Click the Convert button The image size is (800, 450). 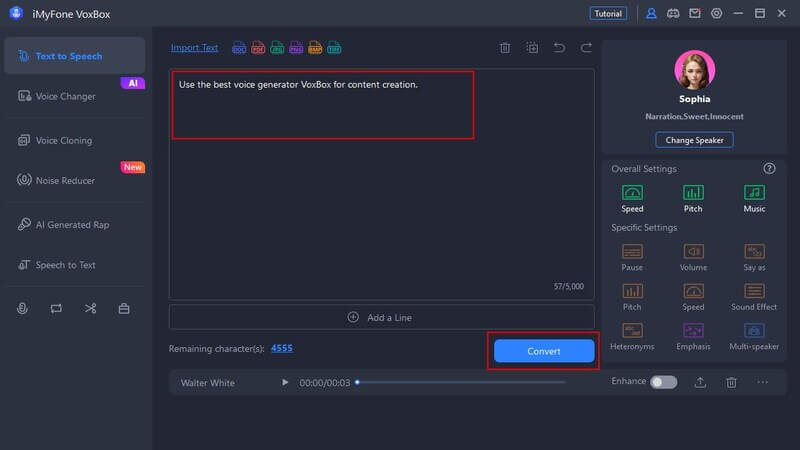point(544,351)
